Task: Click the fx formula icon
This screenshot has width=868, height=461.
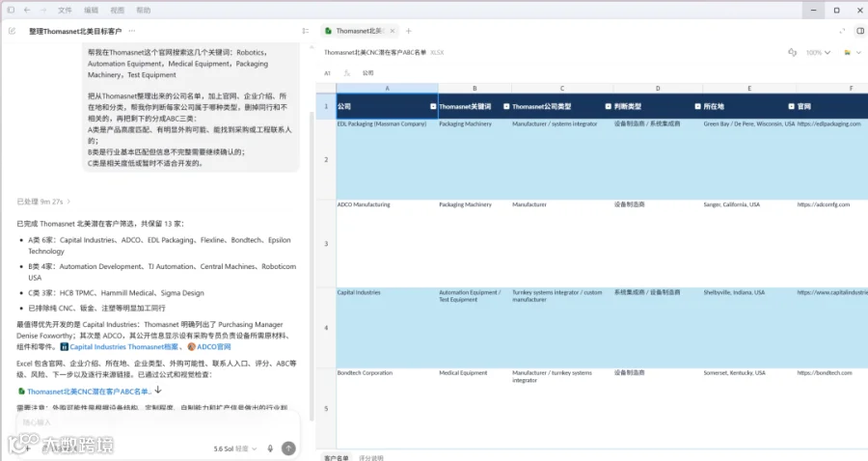Action: pos(347,73)
